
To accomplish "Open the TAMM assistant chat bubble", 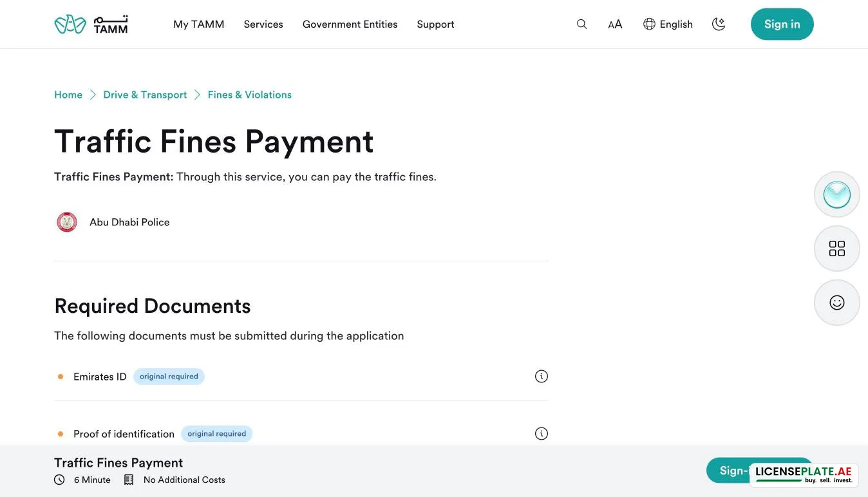I will [837, 194].
